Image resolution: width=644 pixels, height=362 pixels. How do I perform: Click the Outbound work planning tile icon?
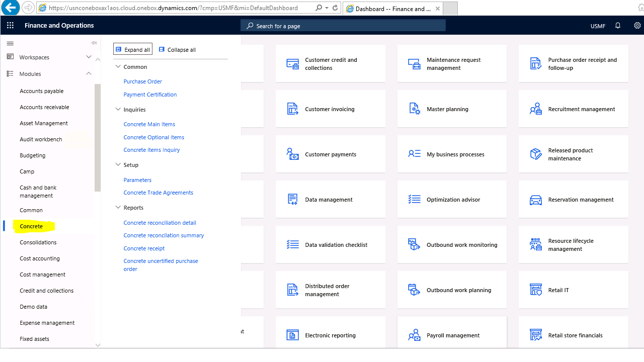point(414,290)
